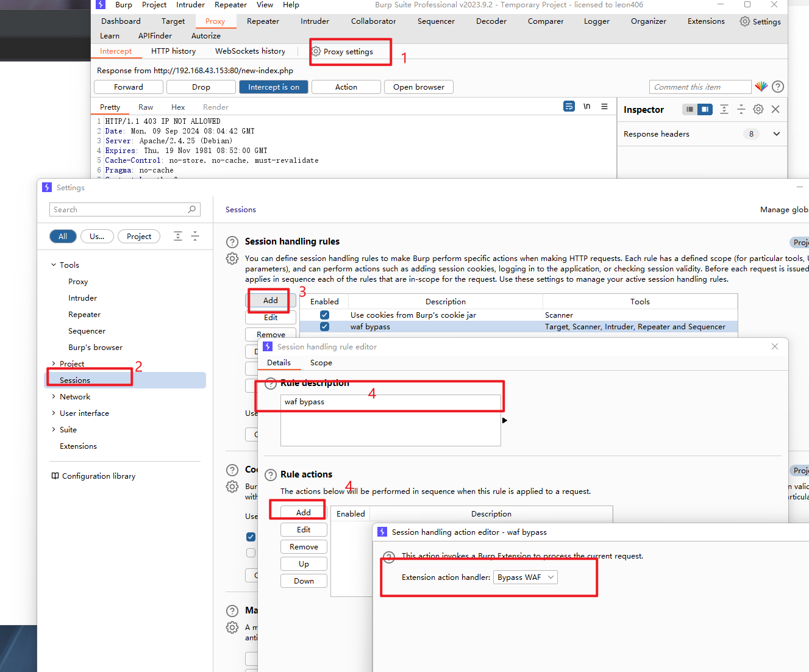Screen dimensions: 809x672
Task: Click Add in Session handling rules
Action: coord(271,300)
